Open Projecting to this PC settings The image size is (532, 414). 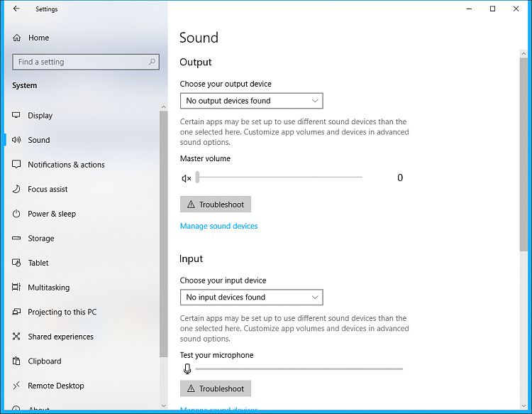click(62, 312)
